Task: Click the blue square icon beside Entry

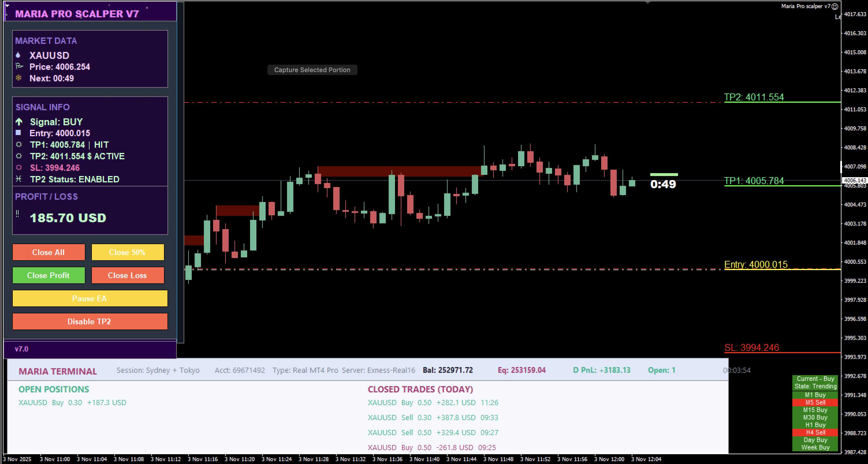Action: tap(18, 133)
